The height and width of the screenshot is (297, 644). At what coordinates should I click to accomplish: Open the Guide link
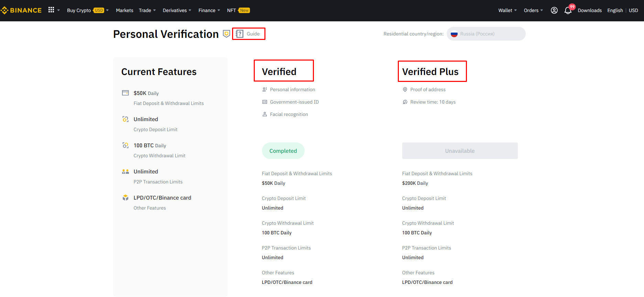pos(253,34)
